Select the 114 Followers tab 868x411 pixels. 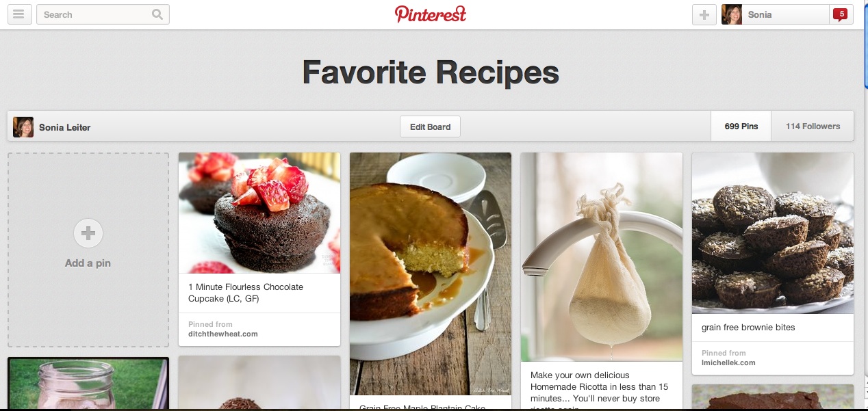[x=813, y=127]
